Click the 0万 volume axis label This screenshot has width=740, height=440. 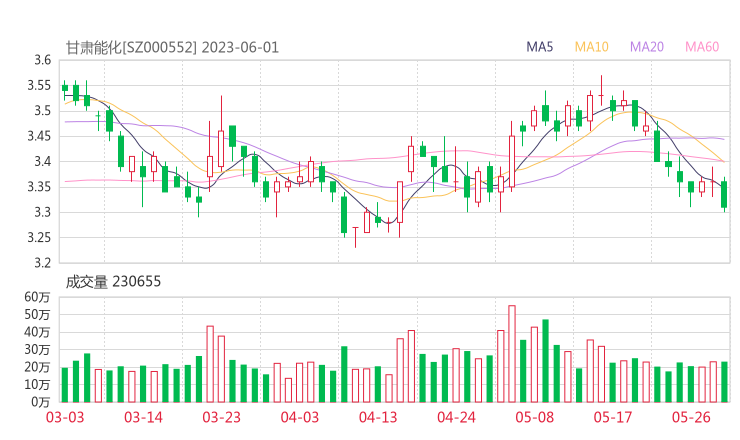40,402
